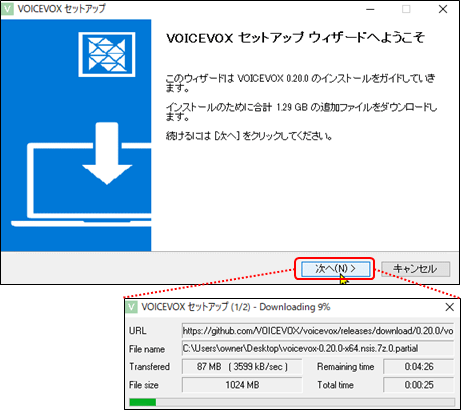Click the green download progress bar
Viewport: 462px width, 410px height.
(x=292, y=402)
